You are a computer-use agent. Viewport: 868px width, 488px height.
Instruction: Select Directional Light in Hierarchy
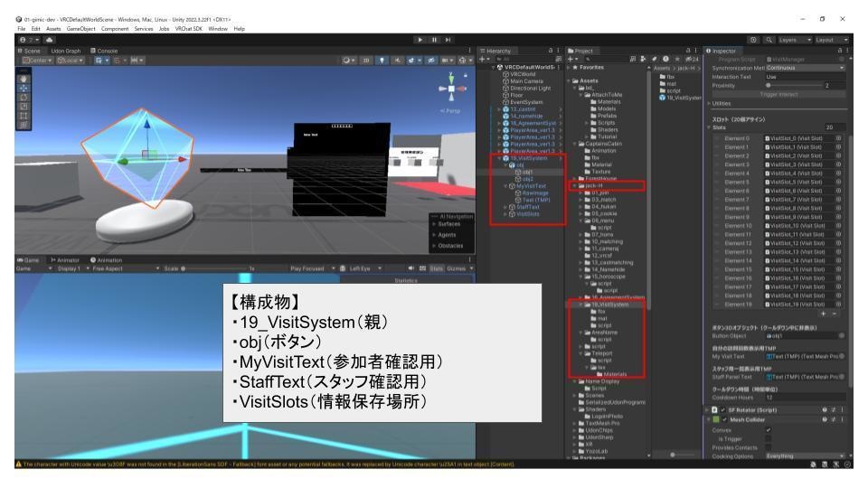[530, 88]
